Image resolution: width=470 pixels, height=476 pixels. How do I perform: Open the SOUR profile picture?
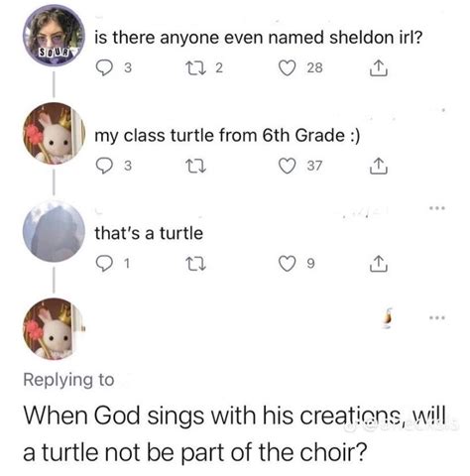tap(54, 36)
